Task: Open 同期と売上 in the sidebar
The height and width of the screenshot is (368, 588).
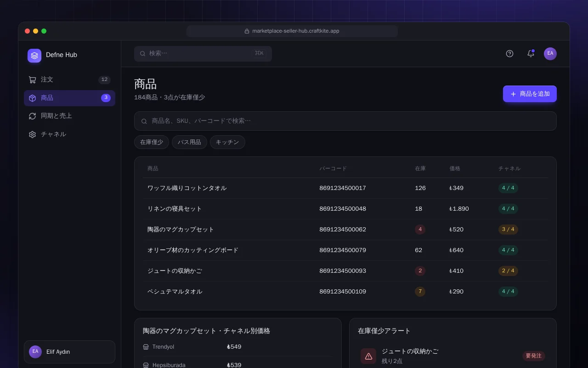Action: 69,116
